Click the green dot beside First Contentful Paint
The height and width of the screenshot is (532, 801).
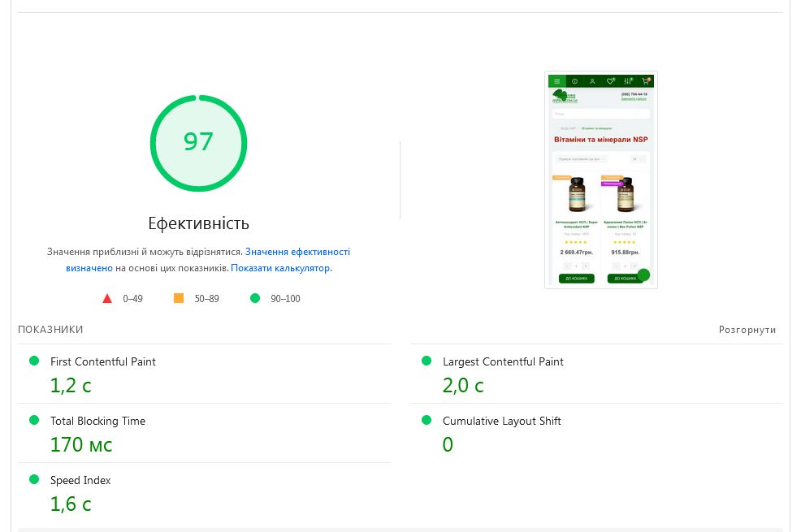point(34,361)
